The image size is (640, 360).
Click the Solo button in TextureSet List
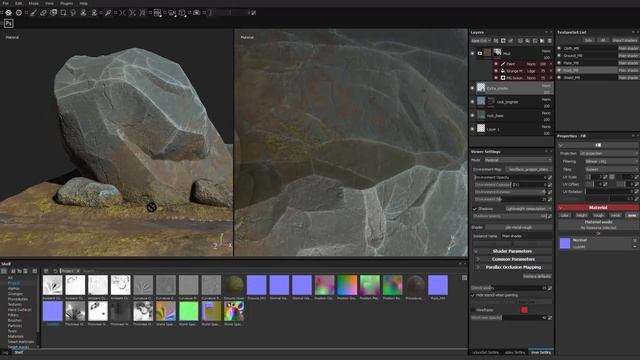[x=588, y=40]
